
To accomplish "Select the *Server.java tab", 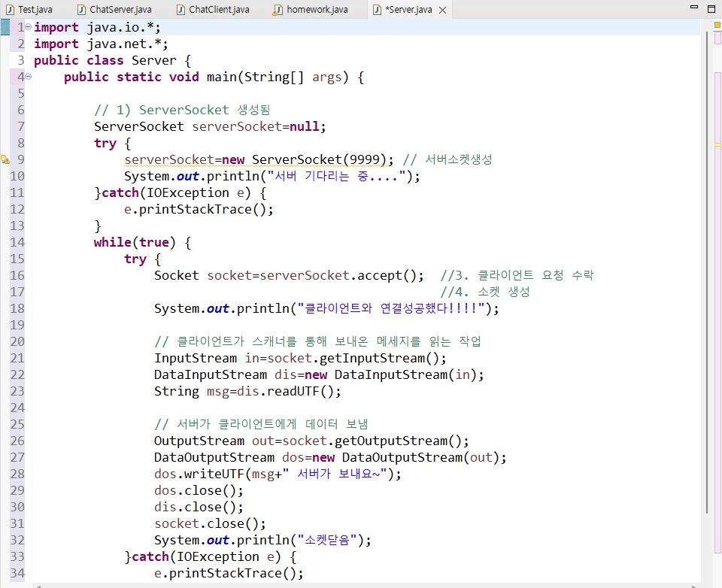I will pyautogui.click(x=411, y=9).
